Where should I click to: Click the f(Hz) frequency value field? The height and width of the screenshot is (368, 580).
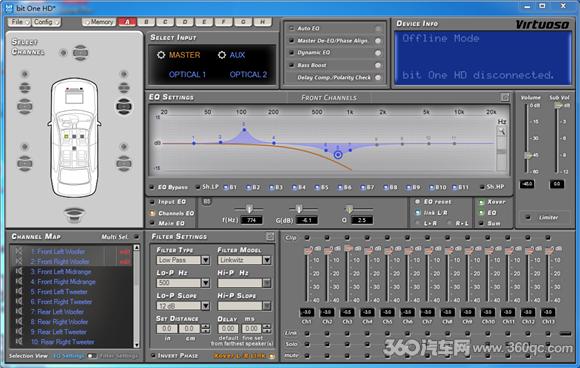[252, 220]
